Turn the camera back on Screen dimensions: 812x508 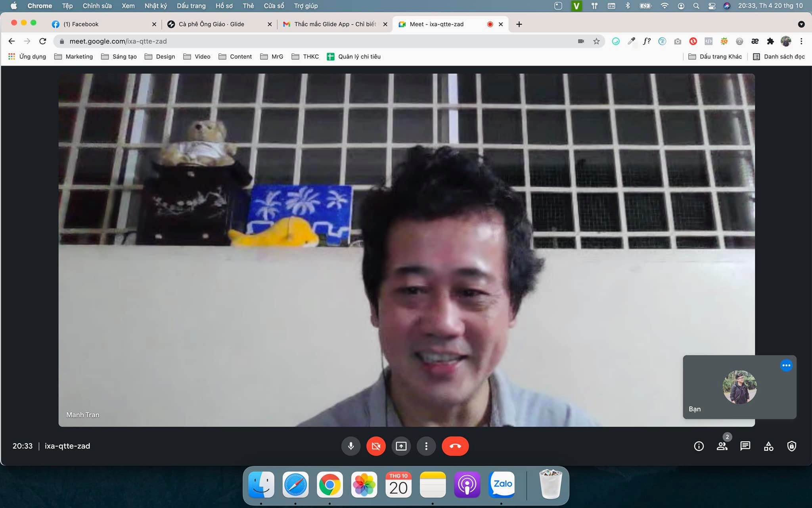point(376,446)
